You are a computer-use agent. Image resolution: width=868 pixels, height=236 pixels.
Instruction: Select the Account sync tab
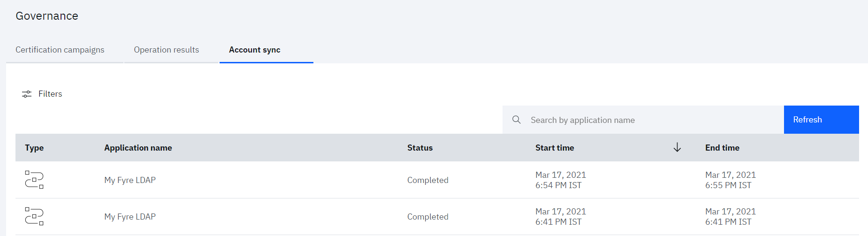(x=255, y=50)
